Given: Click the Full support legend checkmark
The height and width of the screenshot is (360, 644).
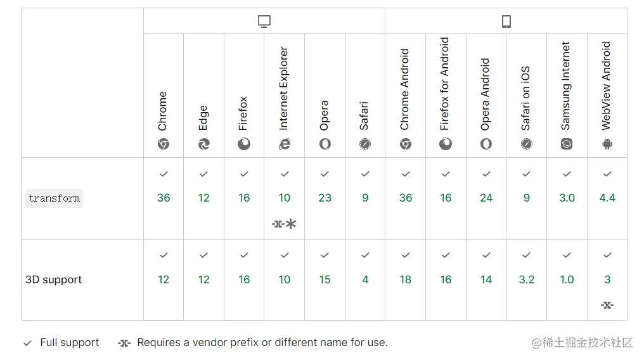Looking at the screenshot, I should point(27,343).
